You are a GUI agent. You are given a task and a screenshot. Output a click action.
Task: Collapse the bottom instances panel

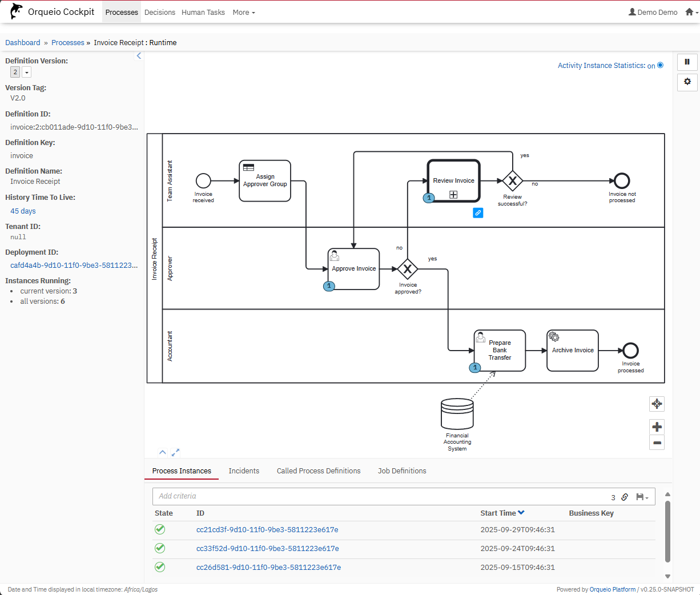tap(163, 452)
